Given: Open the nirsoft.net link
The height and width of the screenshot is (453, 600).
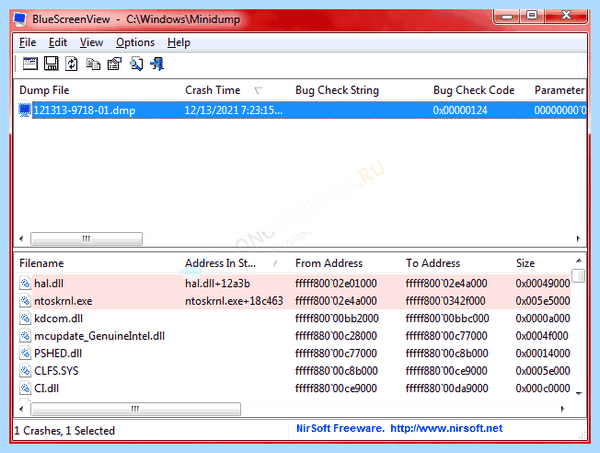Looking at the screenshot, I should tap(446, 429).
